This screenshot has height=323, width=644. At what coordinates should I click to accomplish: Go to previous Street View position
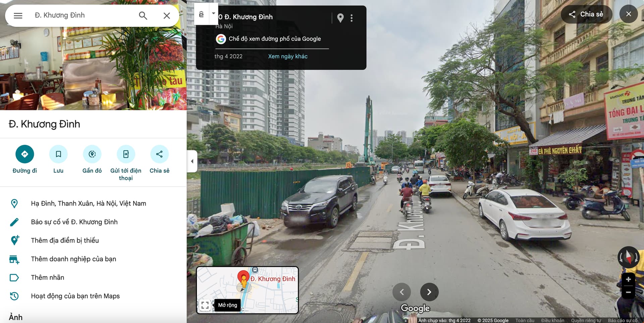401,292
